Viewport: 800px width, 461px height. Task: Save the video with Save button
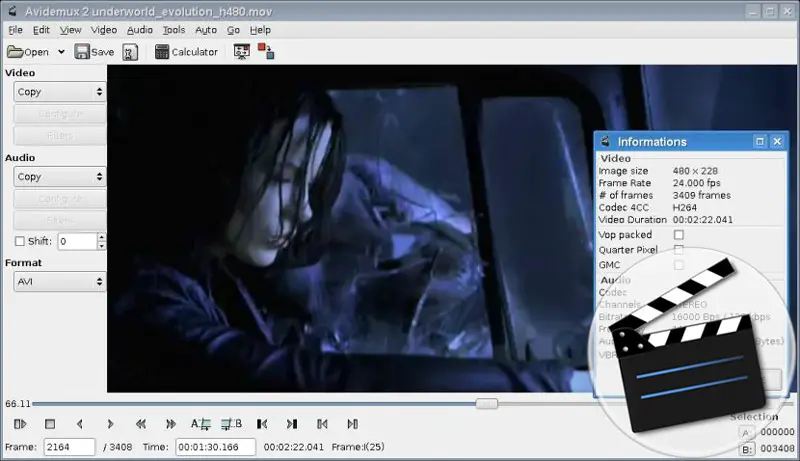click(x=94, y=52)
